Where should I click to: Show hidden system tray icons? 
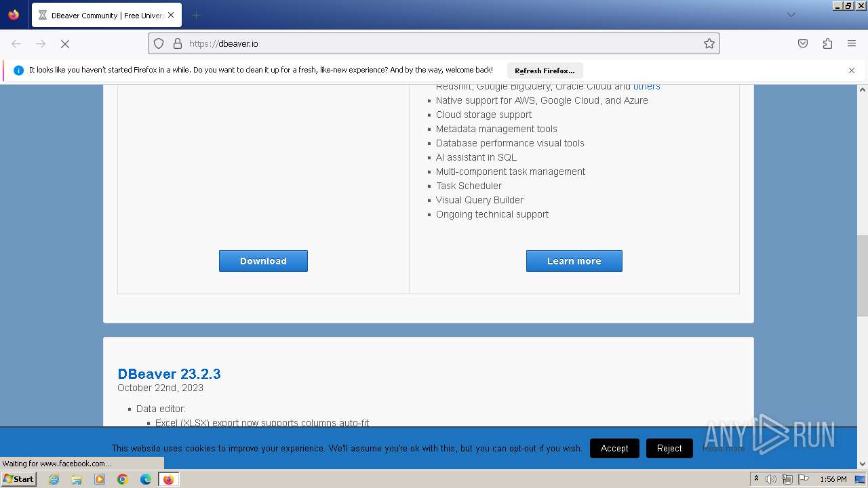[756, 479]
